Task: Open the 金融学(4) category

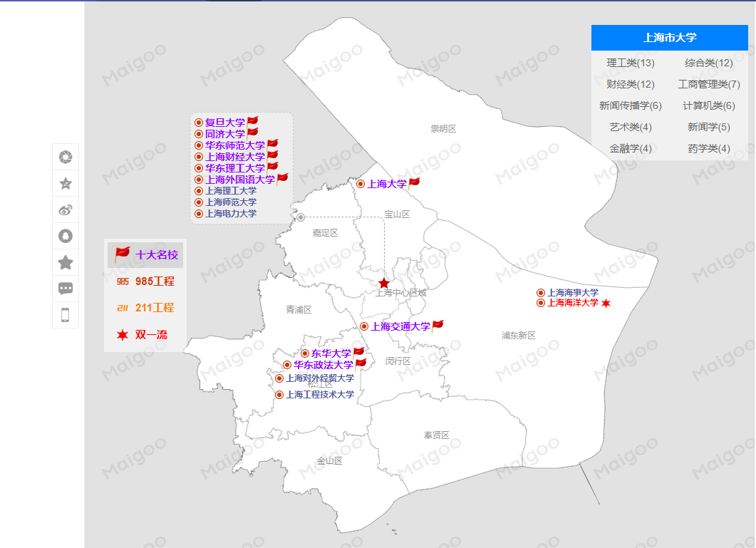Action: [630, 148]
